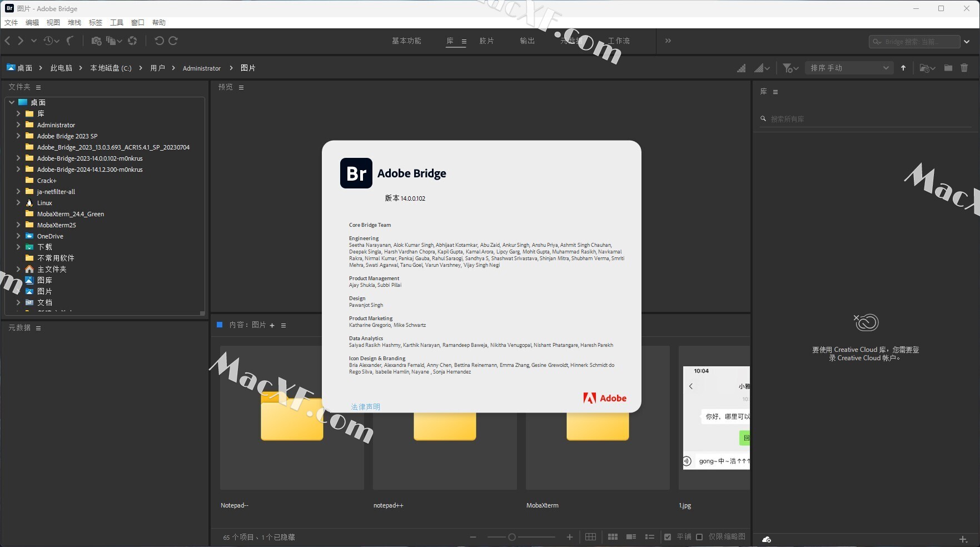Viewport: 980px width, 547px height.
Task: Open the 编辑 menu
Action: (32, 22)
